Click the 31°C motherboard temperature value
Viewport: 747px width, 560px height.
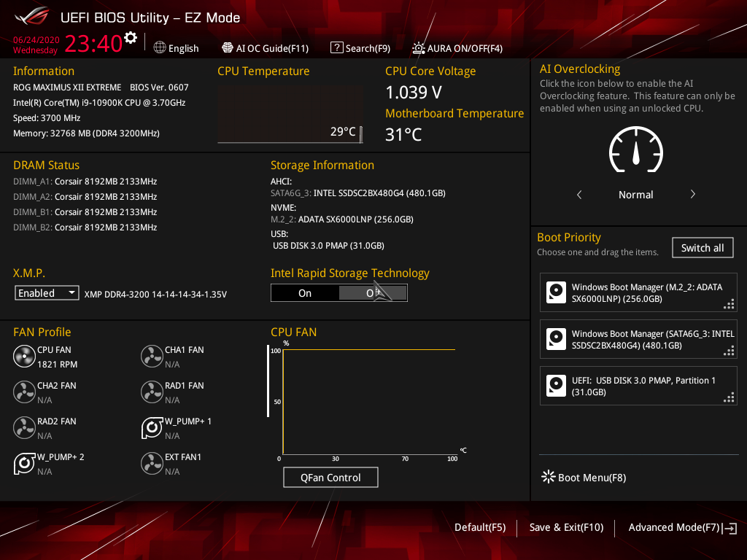coord(403,135)
